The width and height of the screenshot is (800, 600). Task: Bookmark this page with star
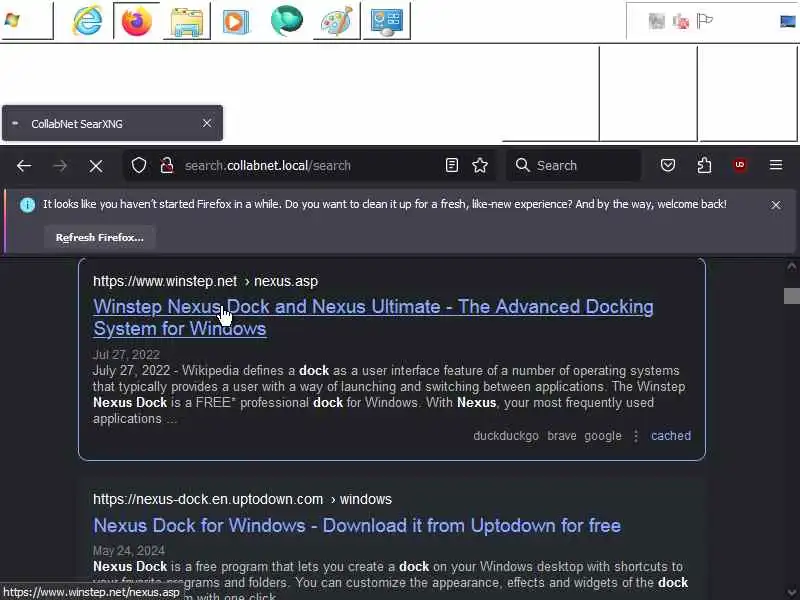tap(480, 165)
